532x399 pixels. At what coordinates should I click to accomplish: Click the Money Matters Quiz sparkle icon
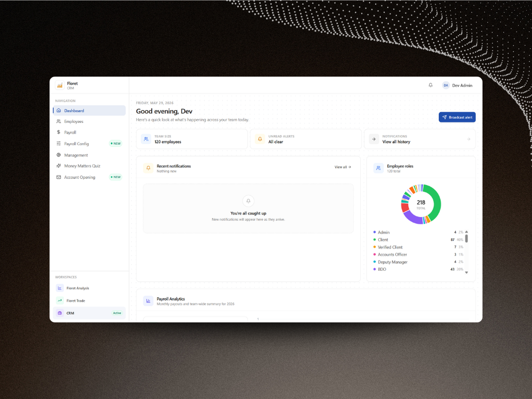(x=59, y=165)
